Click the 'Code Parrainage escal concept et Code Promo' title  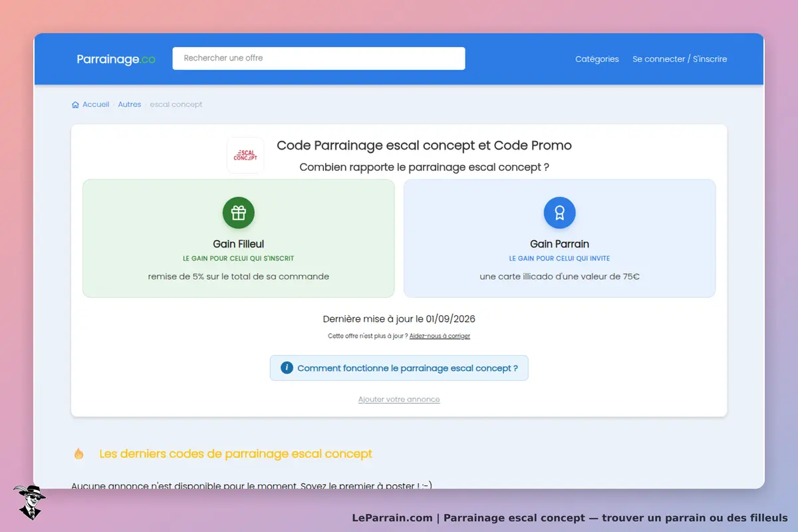(424, 146)
